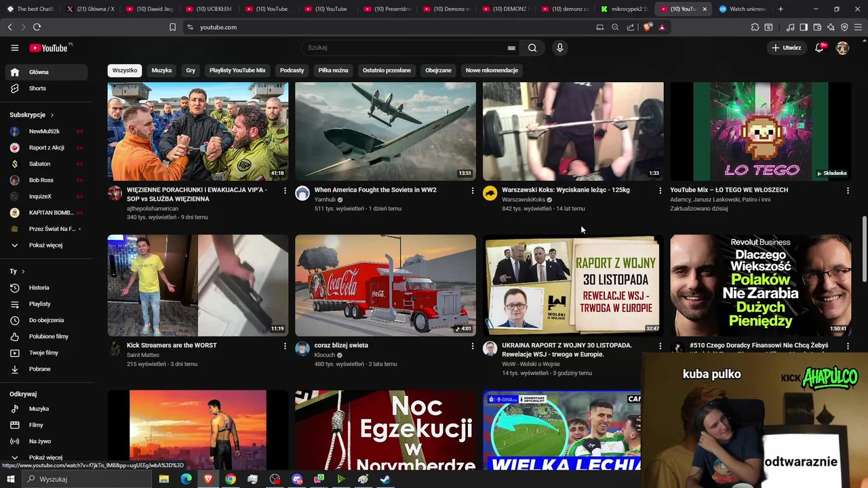Image resolution: width=868 pixels, height=488 pixels.
Task: Select the Gry filter chip
Action: coord(191,70)
